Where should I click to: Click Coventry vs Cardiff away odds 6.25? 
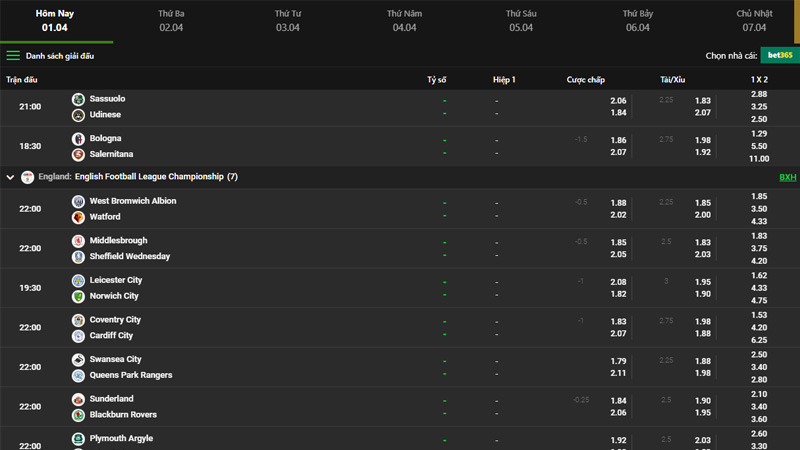pyautogui.click(x=759, y=340)
